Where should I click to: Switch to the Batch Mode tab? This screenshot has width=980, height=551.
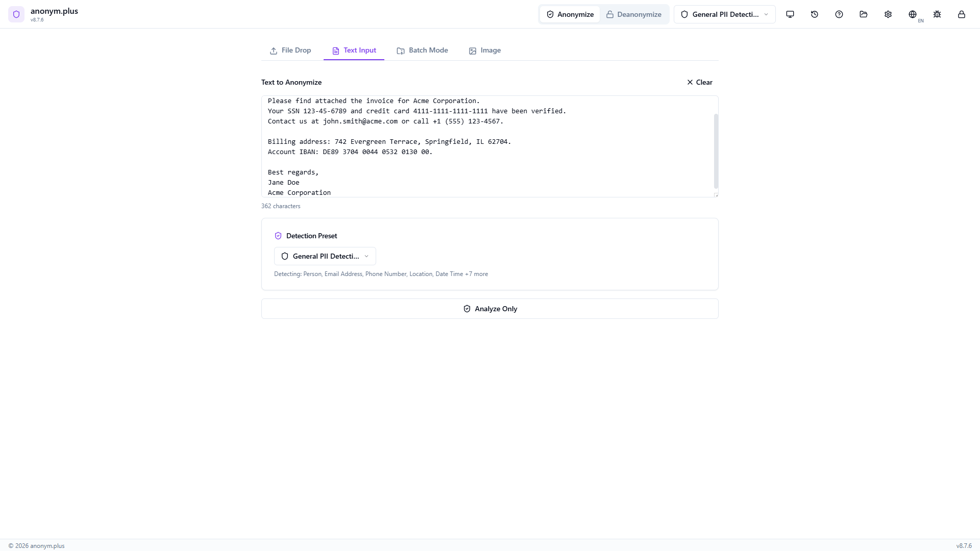tap(422, 51)
